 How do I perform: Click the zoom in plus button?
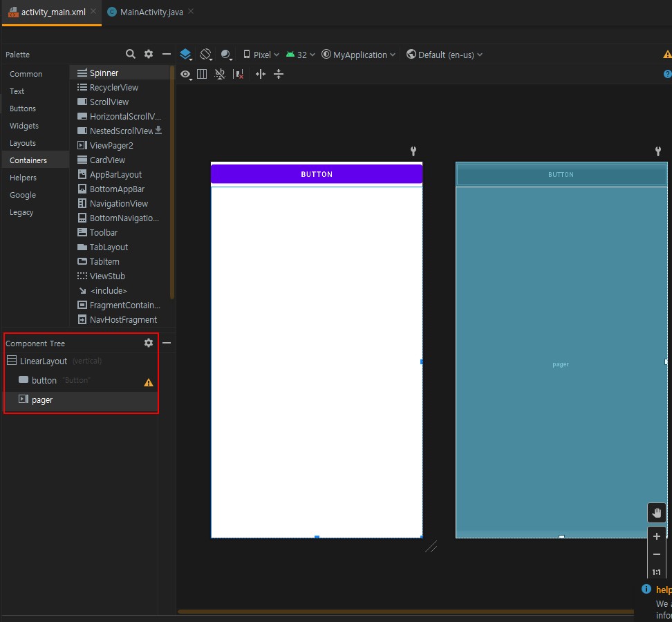coord(657,536)
